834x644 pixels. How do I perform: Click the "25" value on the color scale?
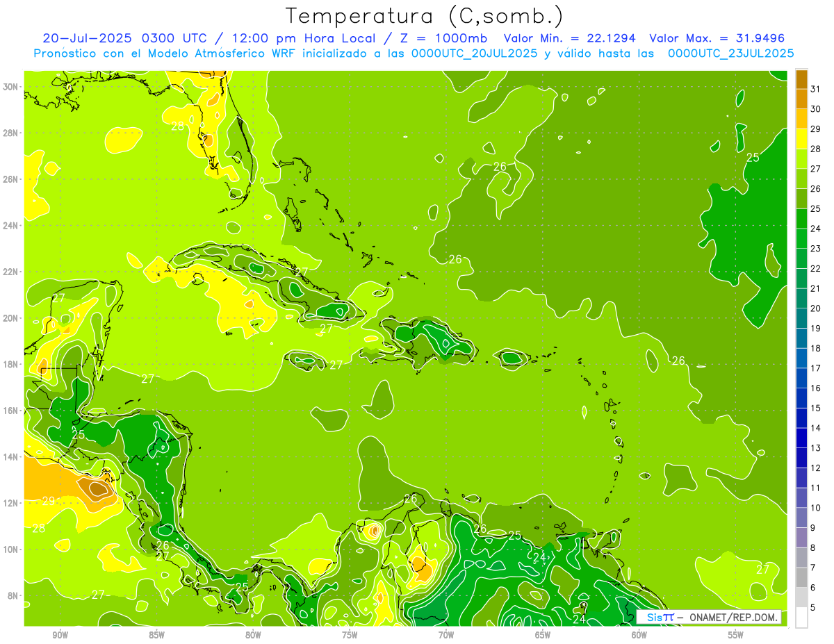816,208
